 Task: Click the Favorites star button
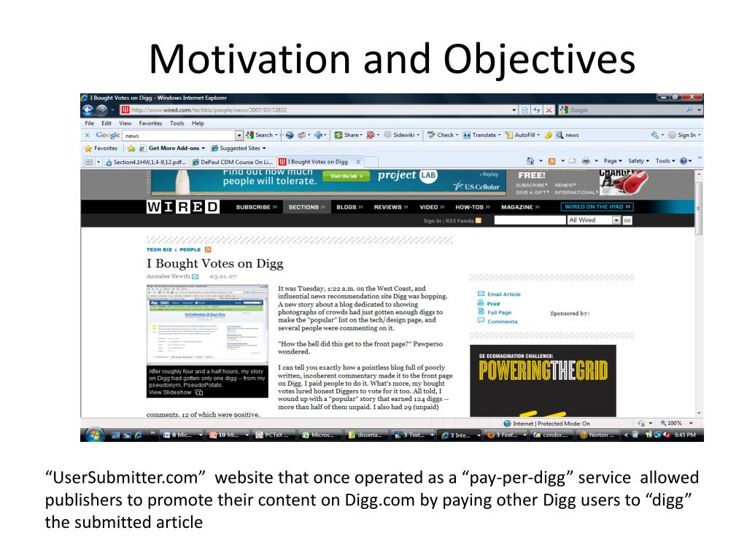point(101,149)
